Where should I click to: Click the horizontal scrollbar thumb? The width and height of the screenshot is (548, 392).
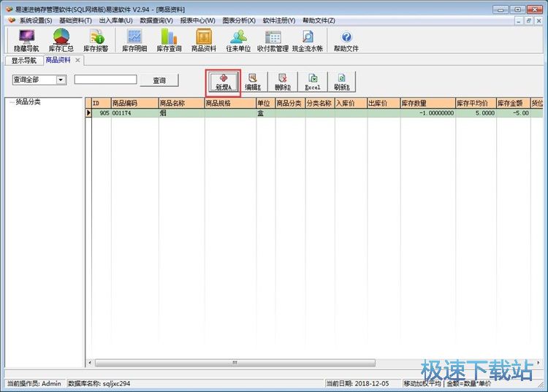point(235,363)
